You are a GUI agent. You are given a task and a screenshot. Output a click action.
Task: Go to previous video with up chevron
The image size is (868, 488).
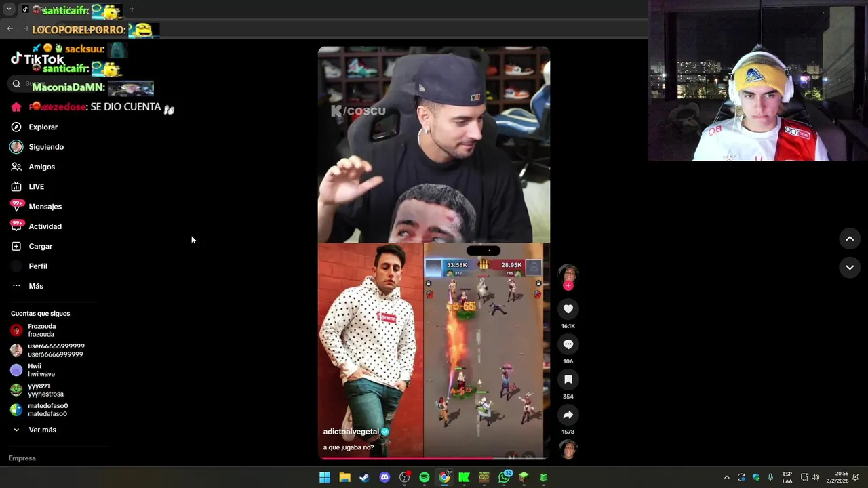(850, 239)
